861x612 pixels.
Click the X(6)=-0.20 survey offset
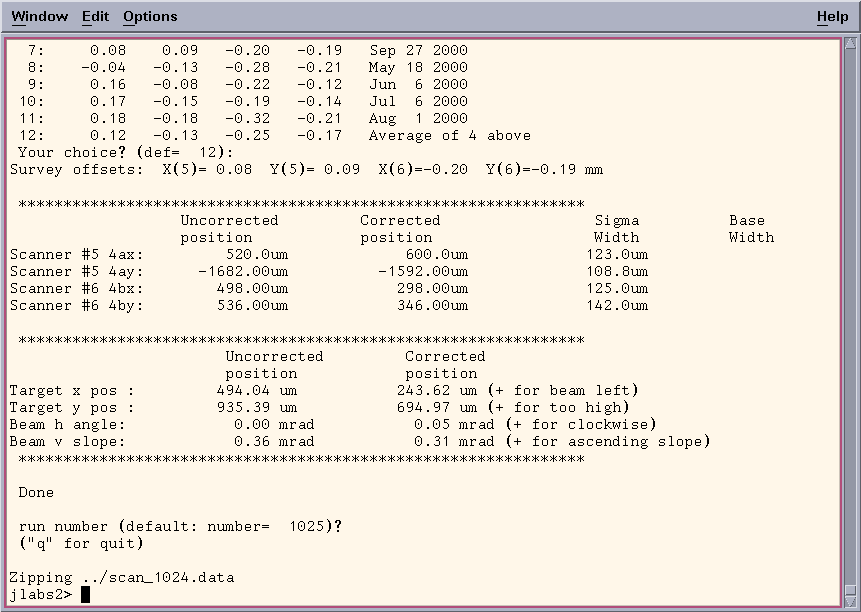point(423,170)
